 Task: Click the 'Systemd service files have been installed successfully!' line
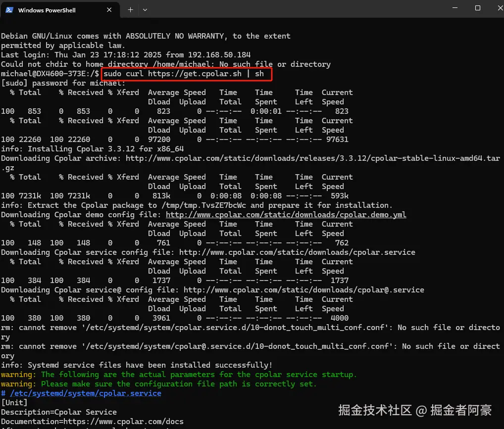[137, 365]
